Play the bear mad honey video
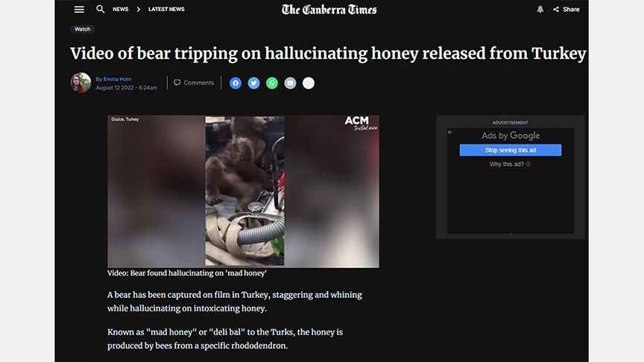The width and height of the screenshot is (644, 362). click(243, 191)
